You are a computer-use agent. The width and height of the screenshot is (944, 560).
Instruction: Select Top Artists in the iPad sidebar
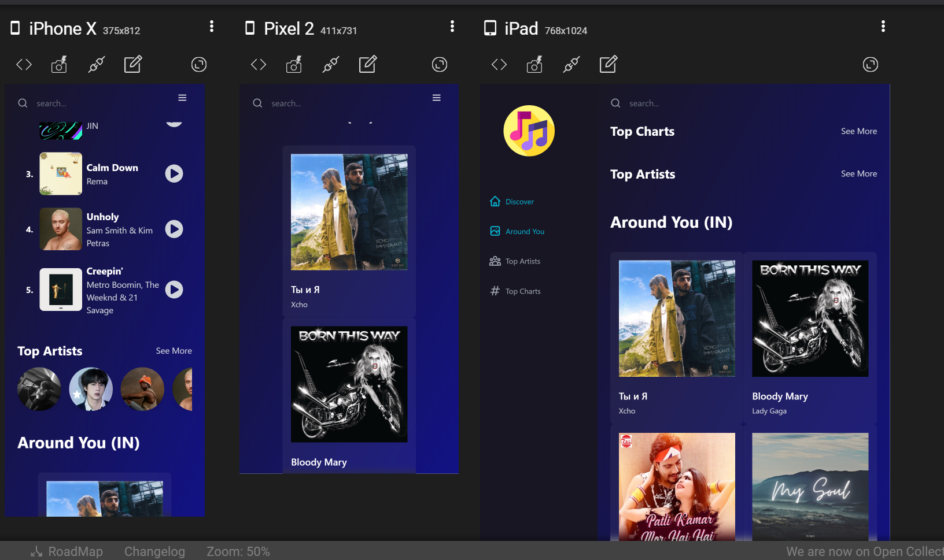click(522, 261)
